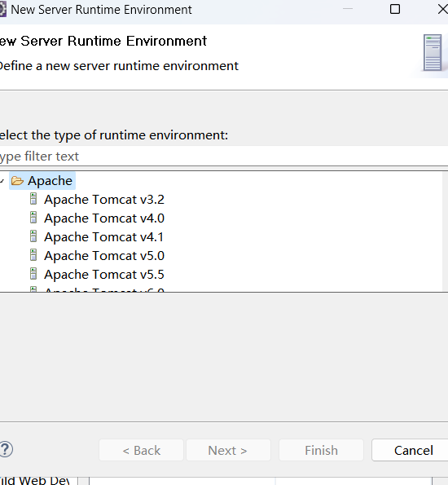Pick the Apache Tomcat v5.0 runtime
This screenshot has width=448, height=485.
[x=104, y=256]
